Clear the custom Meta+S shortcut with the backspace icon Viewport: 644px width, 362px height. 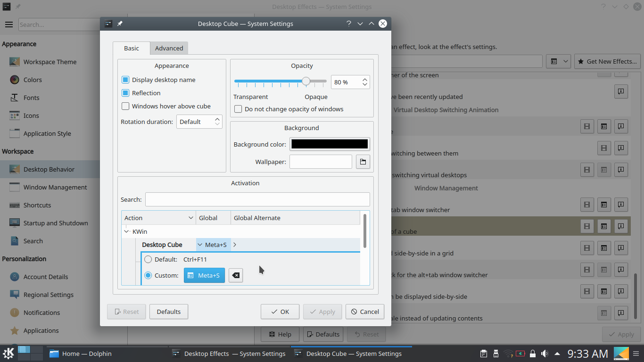(x=236, y=275)
